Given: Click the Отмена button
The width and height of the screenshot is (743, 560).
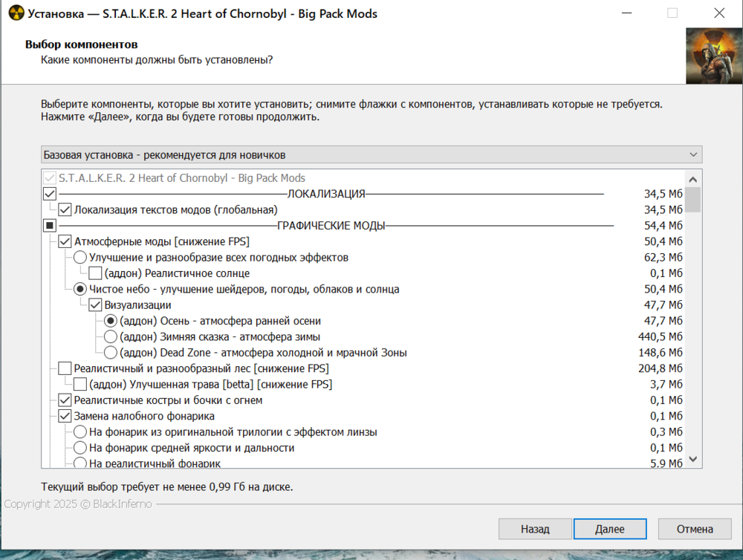Looking at the screenshot, I should click(x=695, y=529).
